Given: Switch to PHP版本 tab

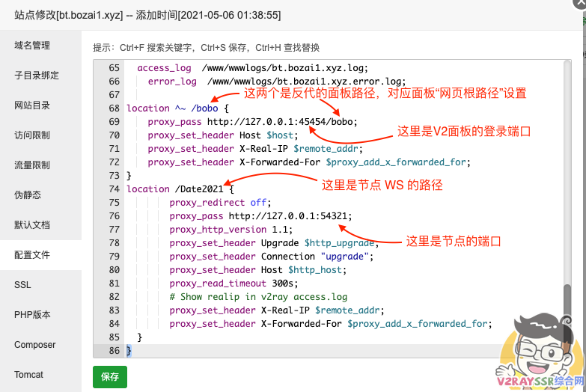Looking at the screenshot, I should 32,315.
